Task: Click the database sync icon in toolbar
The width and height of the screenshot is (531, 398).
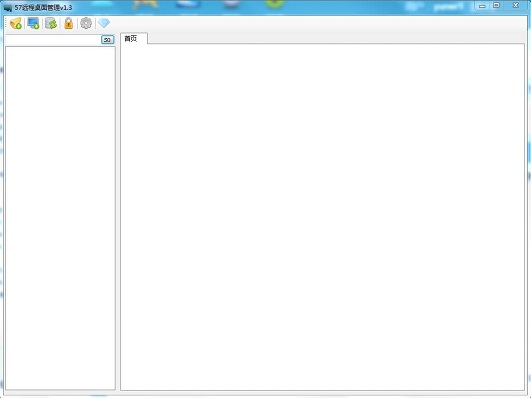Action: [x=51, y=23]
